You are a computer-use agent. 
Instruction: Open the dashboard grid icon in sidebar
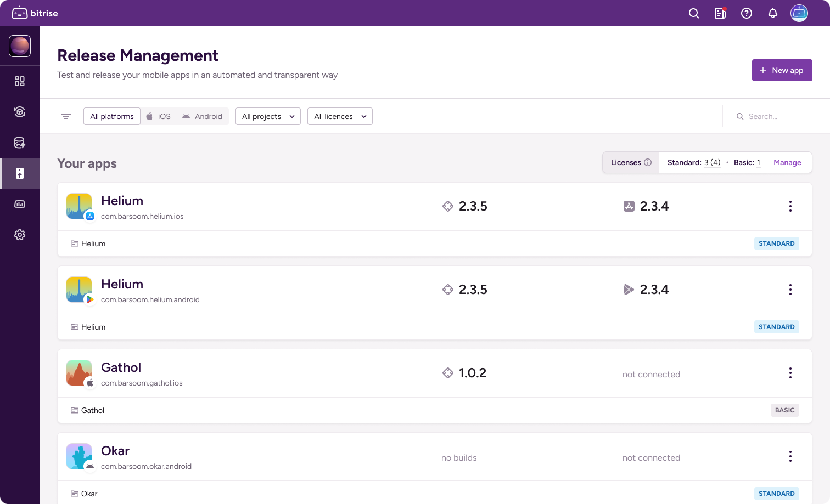point(20,81)
